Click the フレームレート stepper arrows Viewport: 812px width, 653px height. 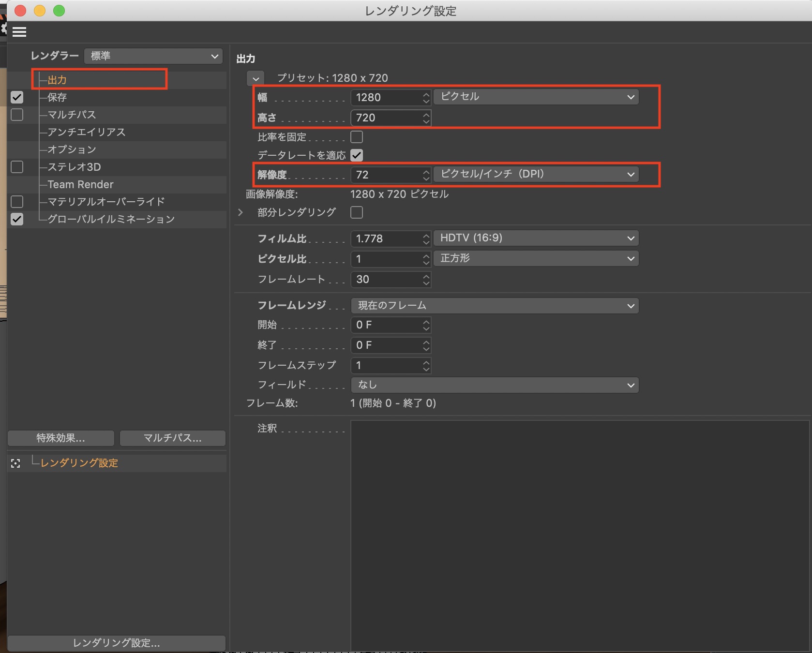click(426, 280)
